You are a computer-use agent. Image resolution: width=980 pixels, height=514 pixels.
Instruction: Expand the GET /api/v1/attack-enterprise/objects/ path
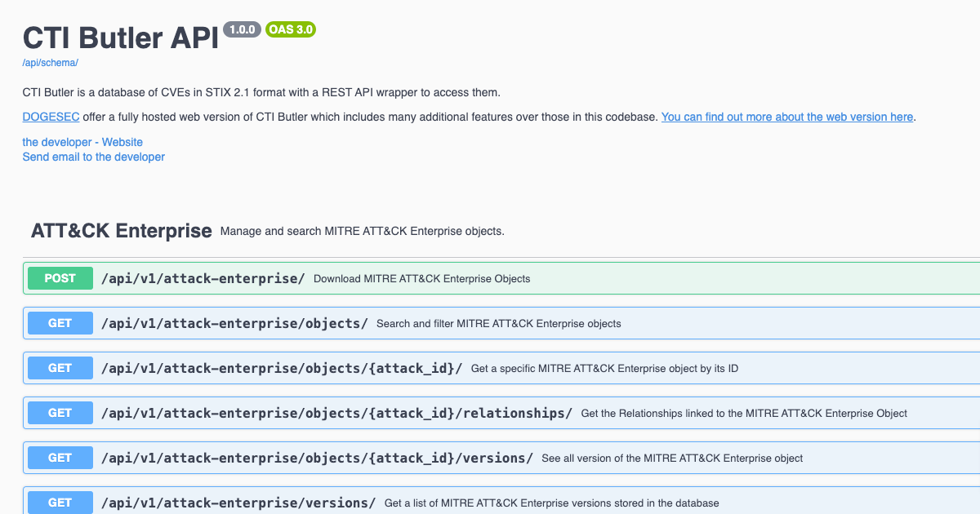click(x=234, y=323)
